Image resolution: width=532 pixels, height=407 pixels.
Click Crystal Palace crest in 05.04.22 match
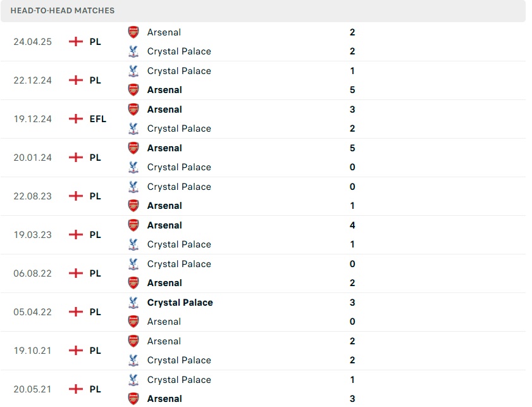[x=133, y=303]
